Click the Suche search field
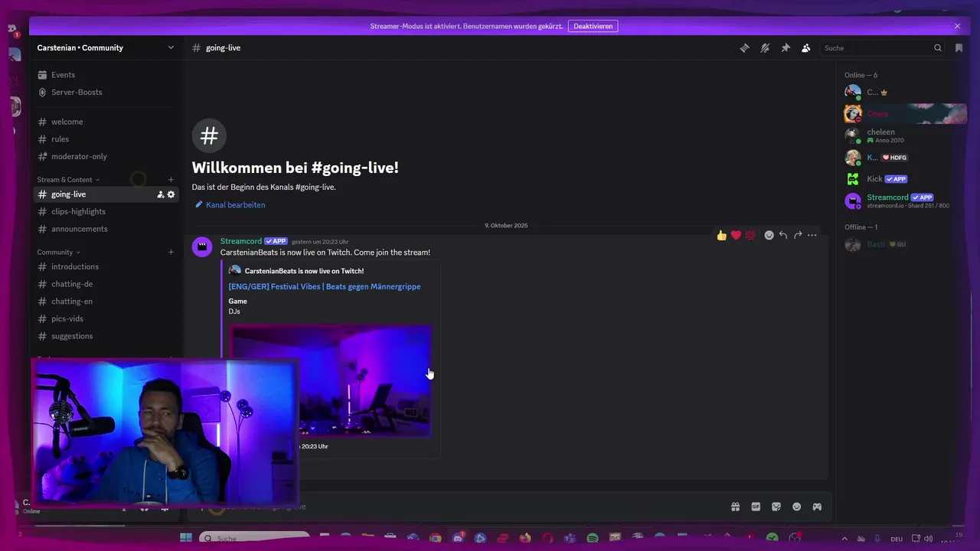Viewport: 980px width, 551px height. (x=883, y=47)
